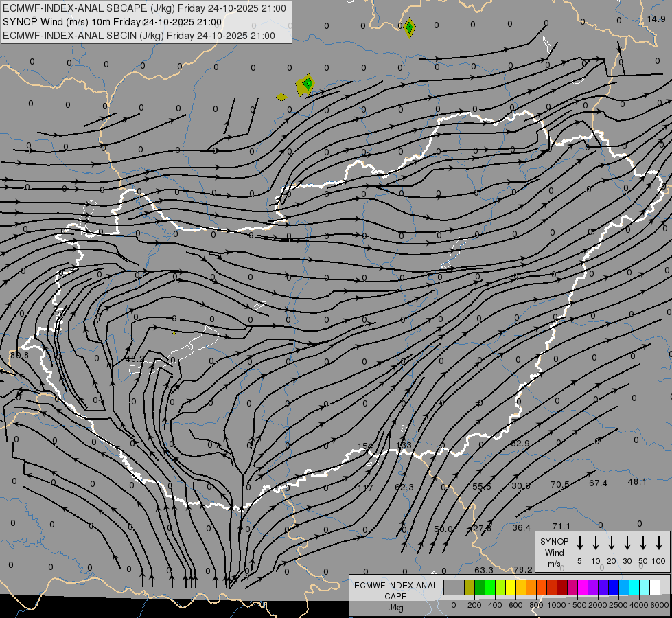Click the 117 value on the map
The width and height of the screenshot is (672, 618).
[x=365, y=488]
